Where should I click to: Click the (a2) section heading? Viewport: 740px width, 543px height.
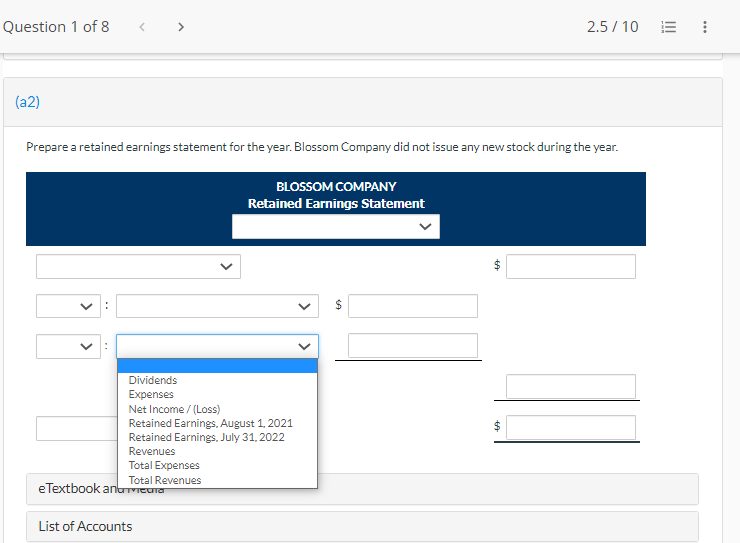pos(27,102)
